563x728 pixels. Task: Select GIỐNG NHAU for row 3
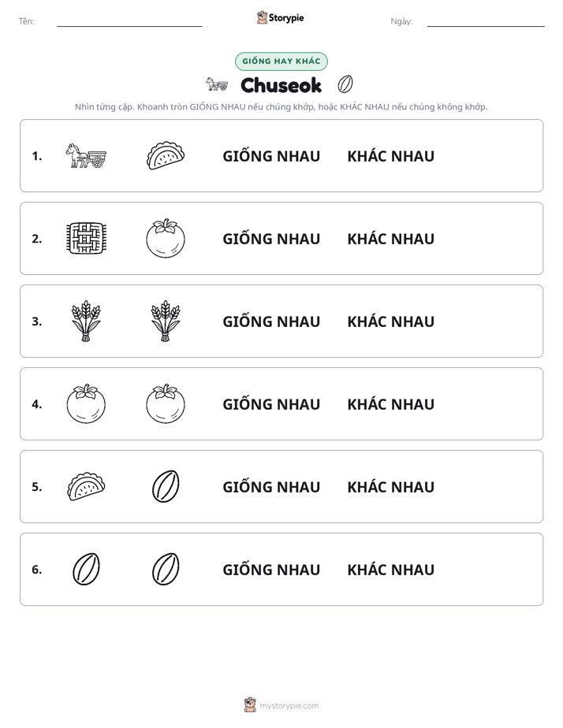pyautogui.click(x=271, y=321)
